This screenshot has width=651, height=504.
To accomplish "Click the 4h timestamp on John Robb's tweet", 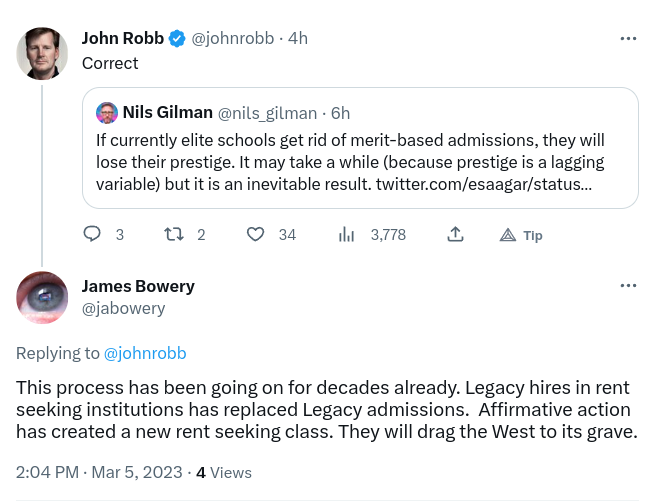I will 297,38.
